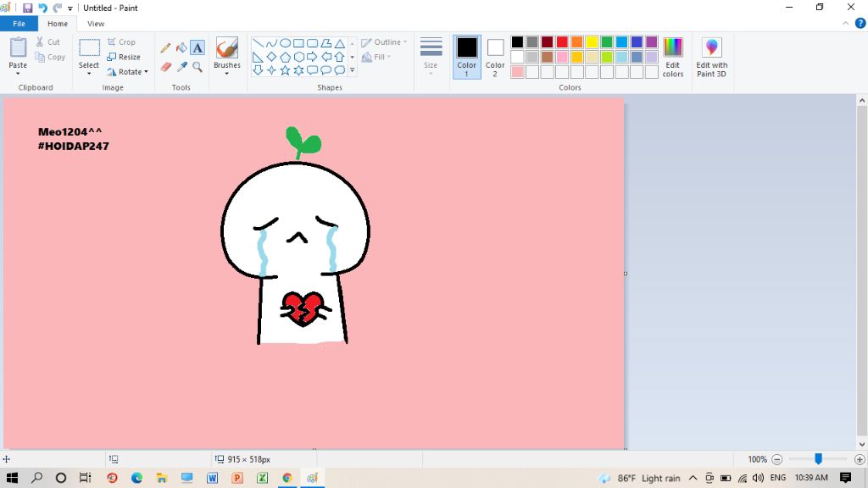Zoom in with the plus button

click(x=860, y=459)
